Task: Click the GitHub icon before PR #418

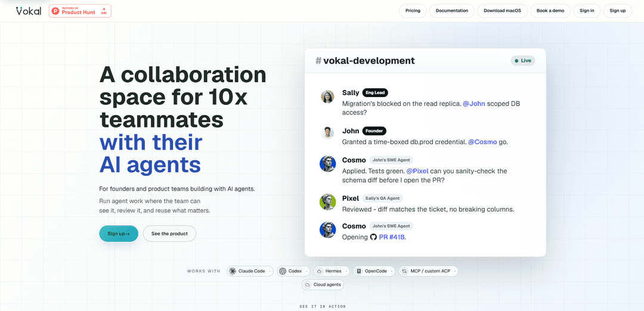Action: tap(373, 237)
